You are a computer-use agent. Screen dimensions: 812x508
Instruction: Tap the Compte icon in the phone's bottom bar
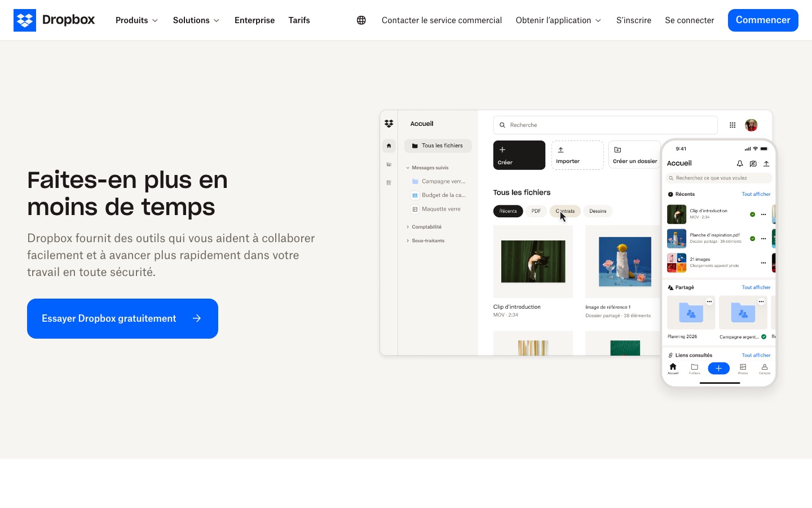pos(765,369)
